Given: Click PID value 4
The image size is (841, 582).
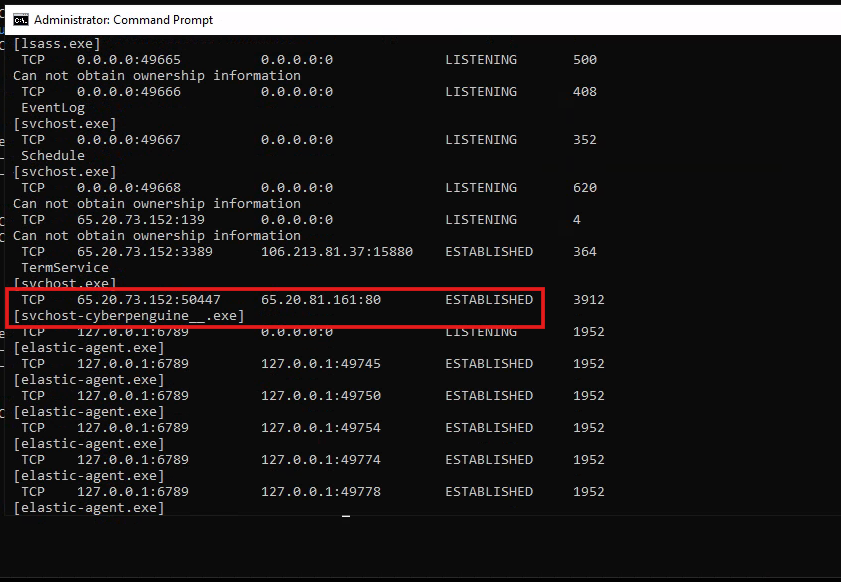Looking at the screenshot, I should (x=577, y=219).
